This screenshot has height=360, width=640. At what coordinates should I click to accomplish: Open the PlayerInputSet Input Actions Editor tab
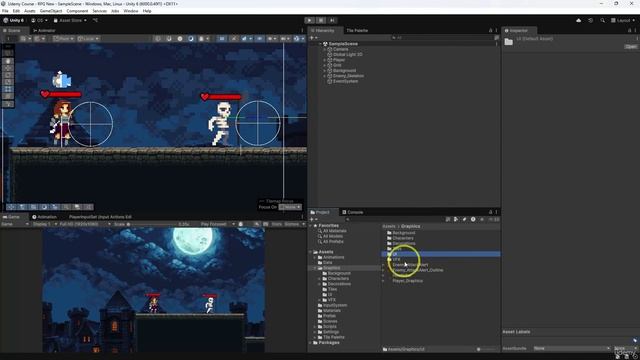[x=100, y=217]
